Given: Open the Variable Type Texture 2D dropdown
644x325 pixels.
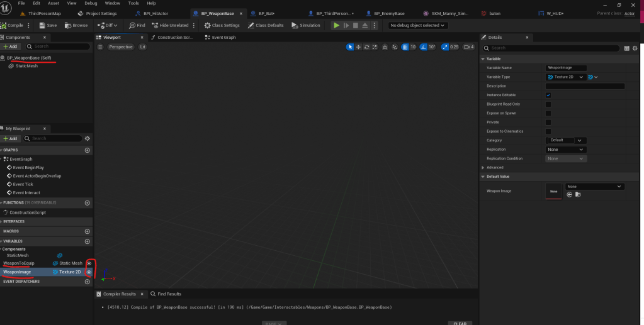Looking at the screenshot, I should (x=565, y=77).
